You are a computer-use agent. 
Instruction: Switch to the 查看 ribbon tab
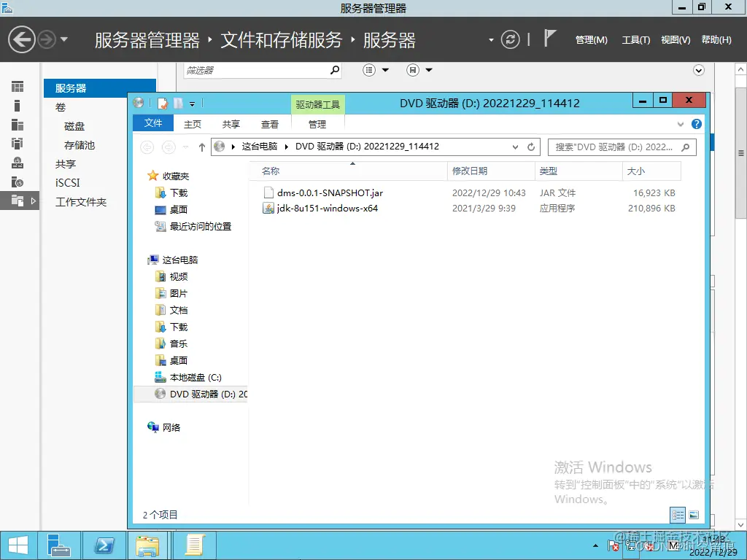pyautogui.click(x=269, y=123)
